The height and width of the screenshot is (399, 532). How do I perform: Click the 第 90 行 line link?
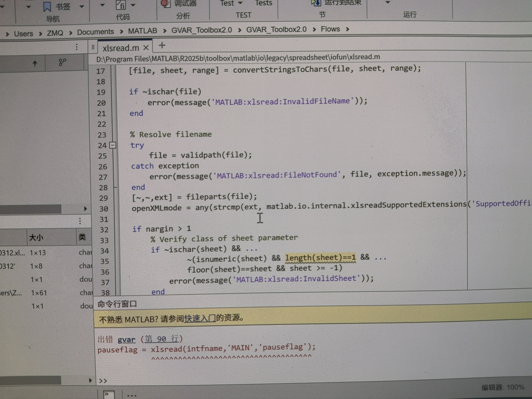pos(162,339)
